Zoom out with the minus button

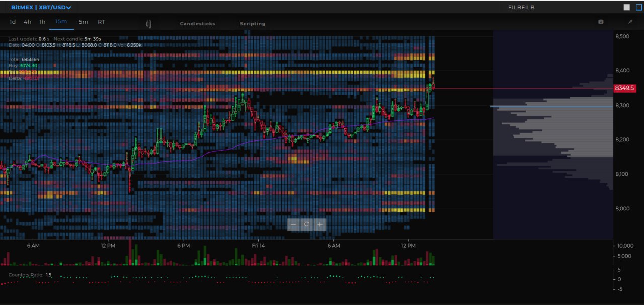[x=294, y=224]
